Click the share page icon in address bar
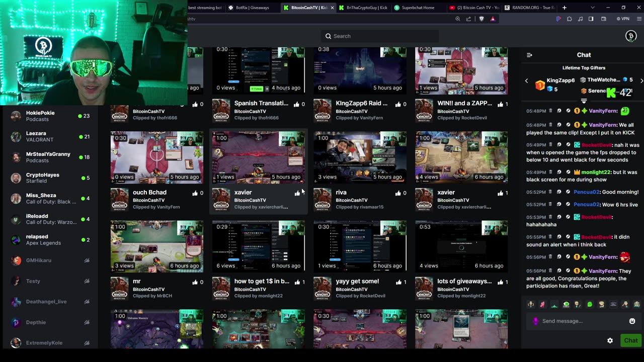Viewport: 644px width, 362px height. [x=468, y=19]
